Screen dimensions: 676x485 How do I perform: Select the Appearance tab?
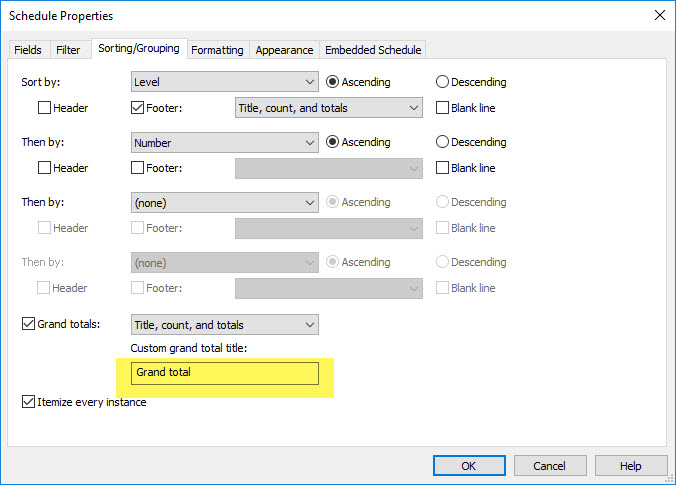pyautogui.click(x=284, y=50)
